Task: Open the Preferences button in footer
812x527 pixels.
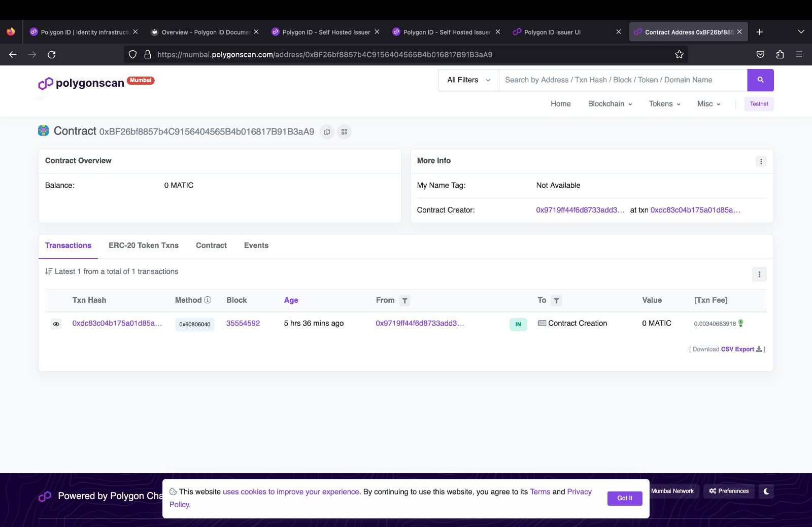Action: 729,491
